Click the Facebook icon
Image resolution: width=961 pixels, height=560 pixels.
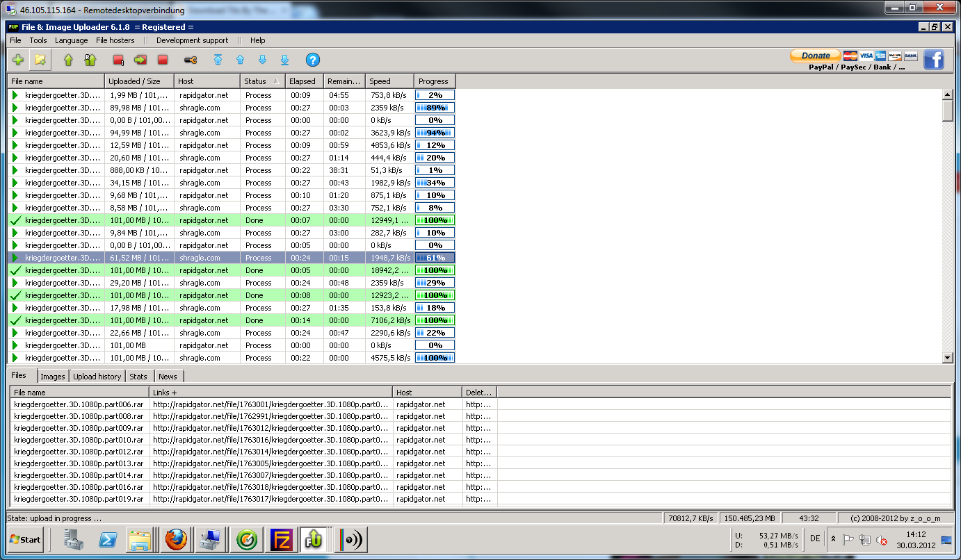coord(933,60)
